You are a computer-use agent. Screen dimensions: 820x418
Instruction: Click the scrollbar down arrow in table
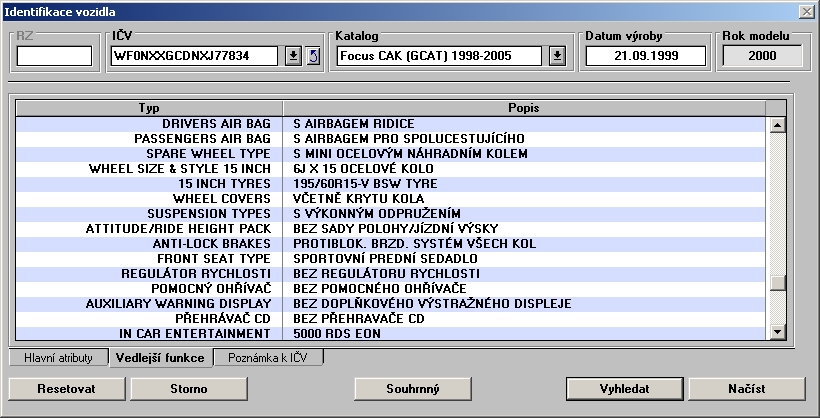point(776,331)
